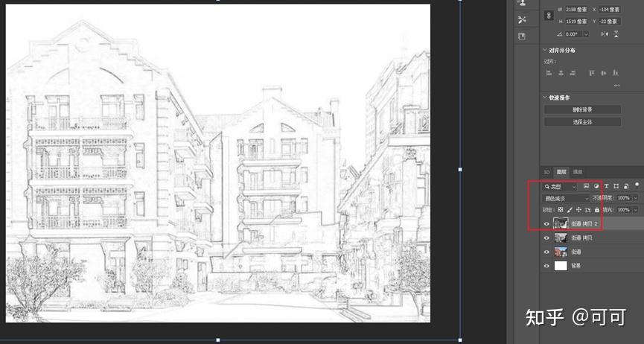Align top edges
Image resolution: width=644 pixels, height=344 pixels.
coord(592,73)
